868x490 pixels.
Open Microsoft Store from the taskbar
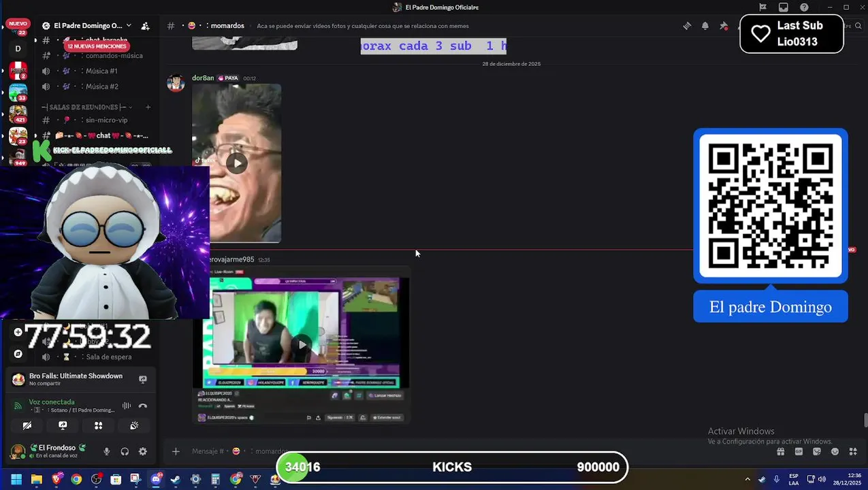point(116,479)
